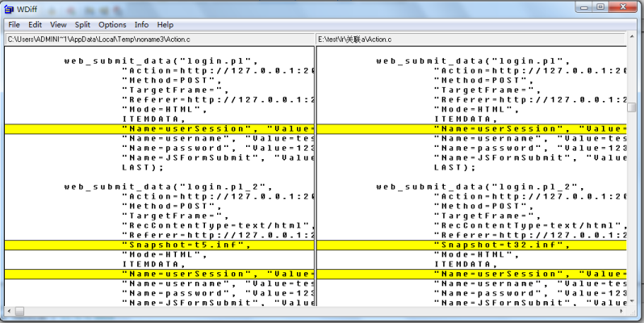Maximize the WDiff window
The image size is (644, 323).
600,6
